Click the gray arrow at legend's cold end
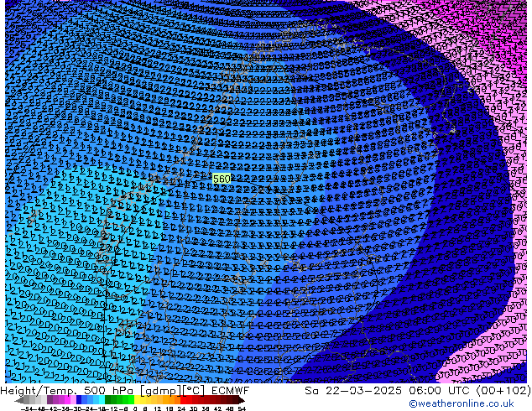This screenshot has width=532, height=411. point(19,400)
